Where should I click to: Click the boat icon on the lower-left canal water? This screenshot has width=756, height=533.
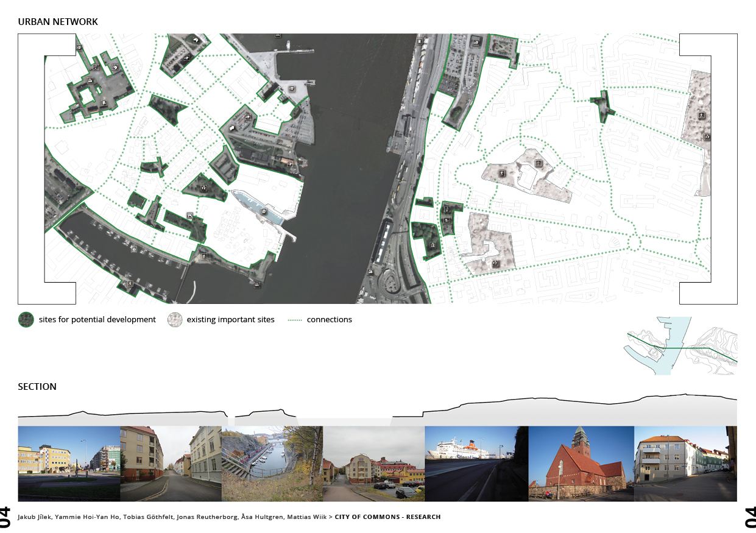pos(133,249)
